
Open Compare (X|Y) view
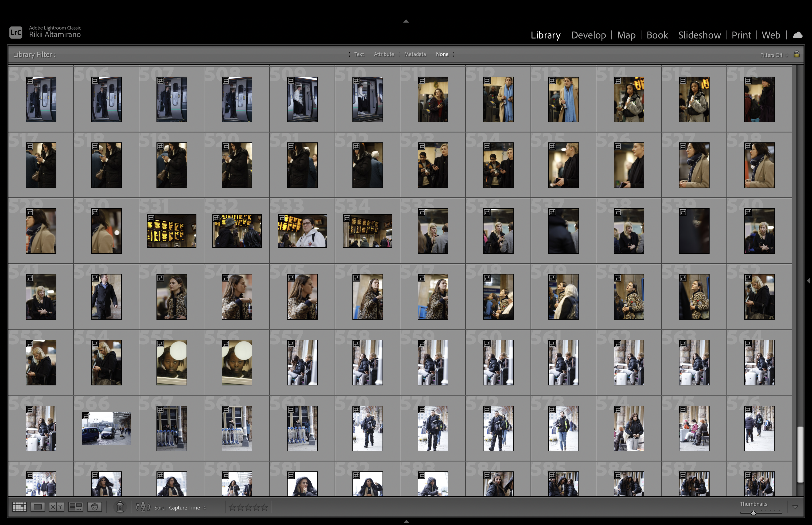coord(56,507)
